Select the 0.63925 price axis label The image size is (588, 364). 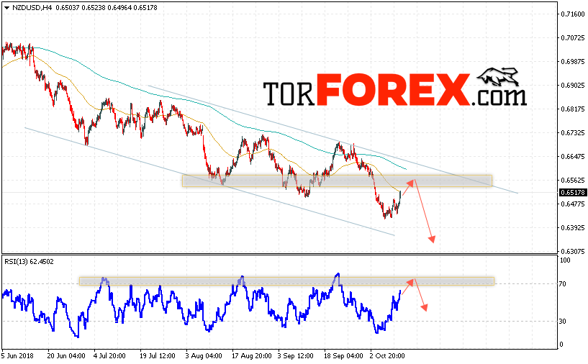573,228
